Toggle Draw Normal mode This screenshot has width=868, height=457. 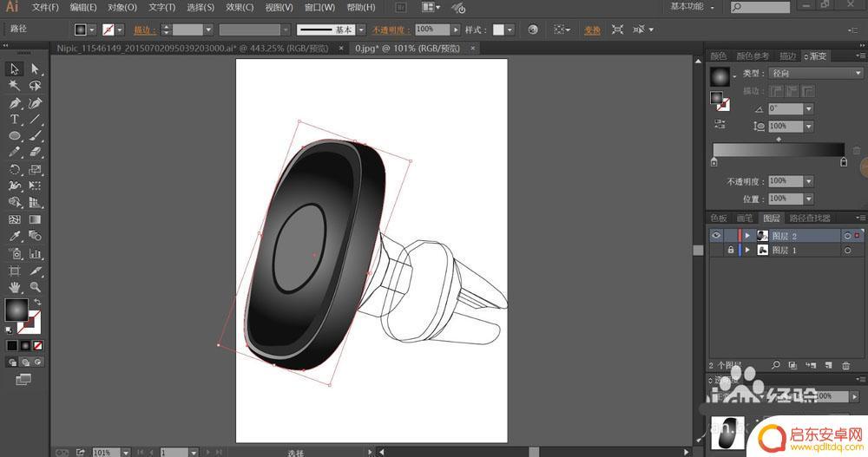(x=12, y=362)
